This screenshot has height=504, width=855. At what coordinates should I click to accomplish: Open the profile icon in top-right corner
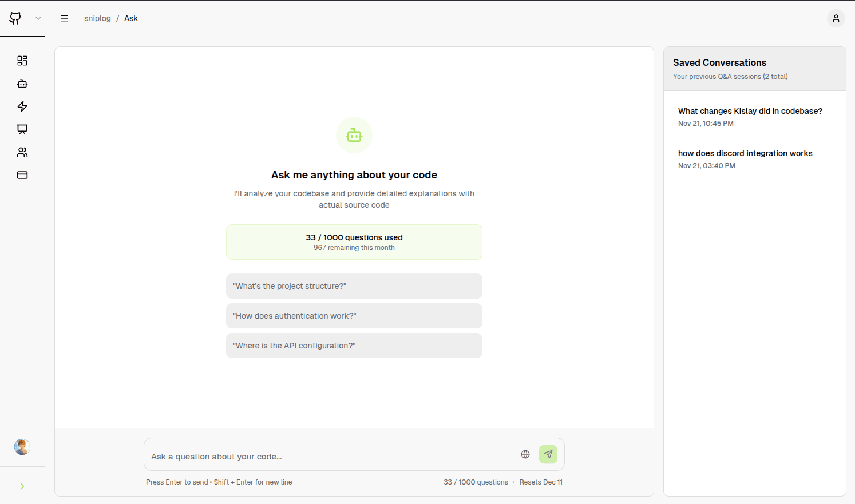[x=836, y=18]
